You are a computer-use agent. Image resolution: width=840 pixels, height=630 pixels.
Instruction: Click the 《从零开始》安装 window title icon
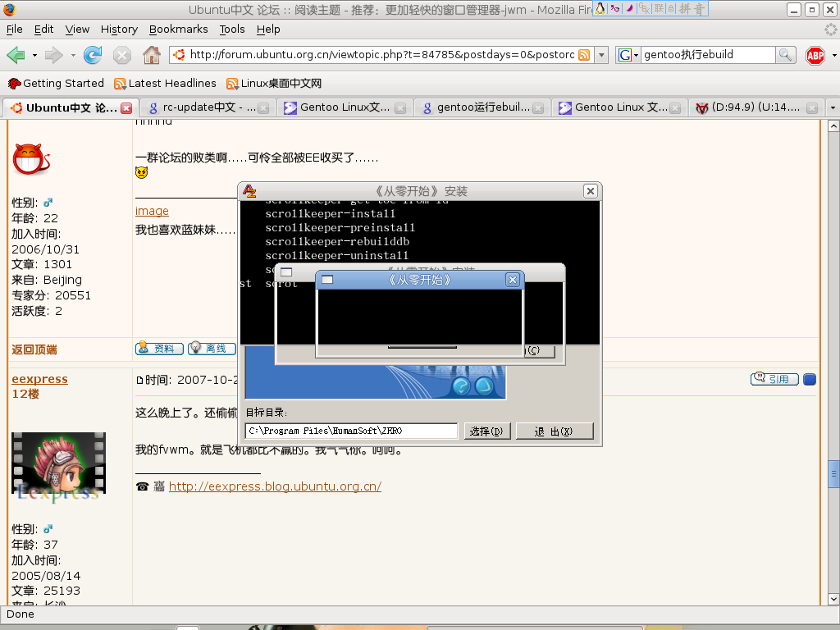(249, 190)
